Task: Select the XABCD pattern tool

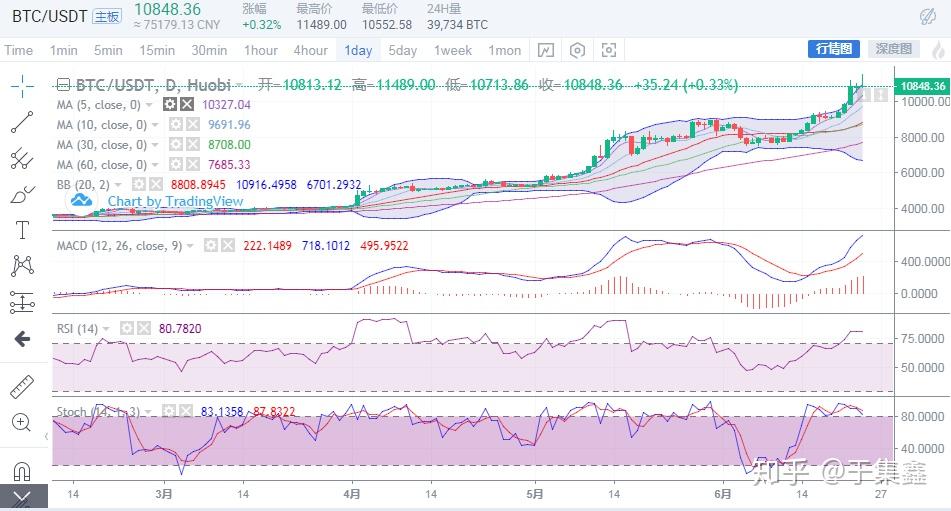Action: tap(22, 266)
